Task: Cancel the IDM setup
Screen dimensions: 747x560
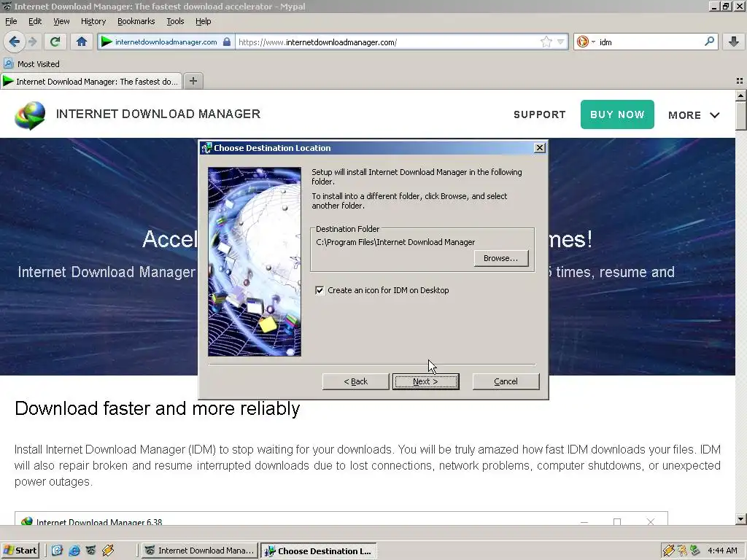Action: coord(506,381)
